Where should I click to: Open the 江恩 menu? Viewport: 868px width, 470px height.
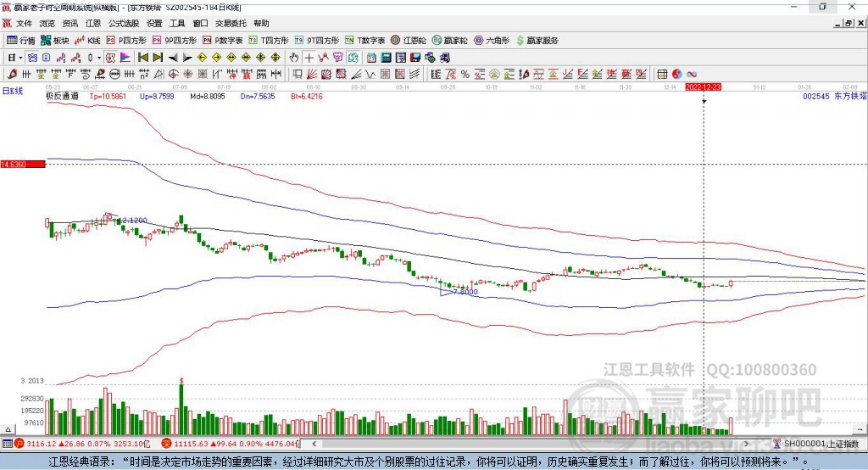[94, 24]
